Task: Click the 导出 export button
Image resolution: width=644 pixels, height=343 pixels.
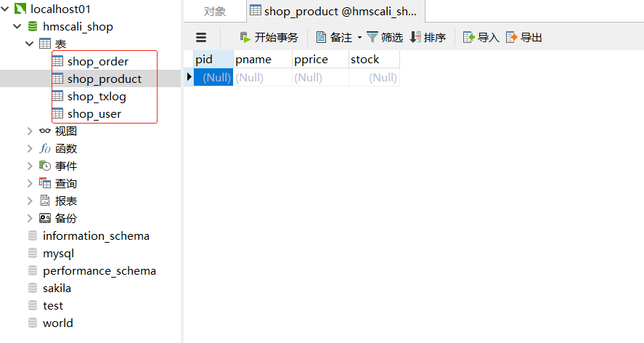Action: (x=524, y=38)
